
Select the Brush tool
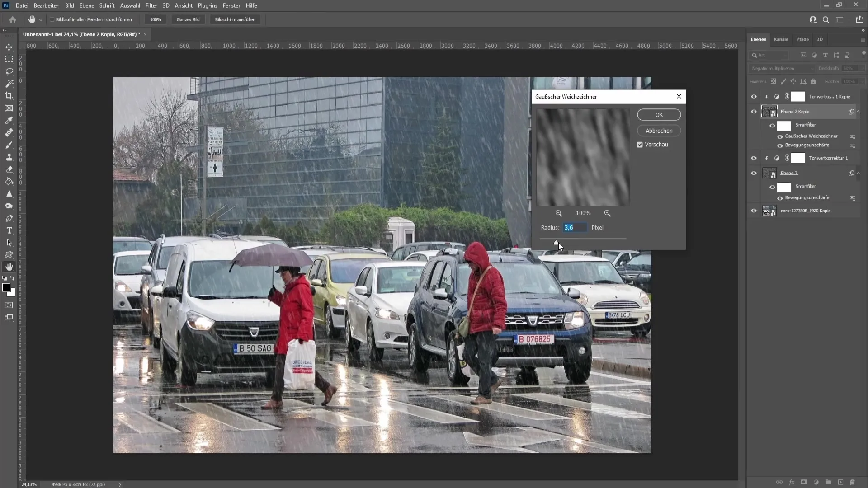click(x=9, y=145)
